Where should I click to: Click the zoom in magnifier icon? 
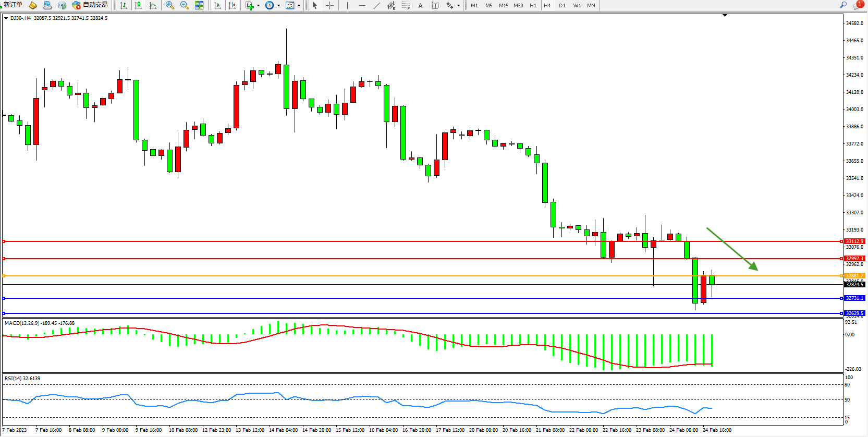point(170,5)
